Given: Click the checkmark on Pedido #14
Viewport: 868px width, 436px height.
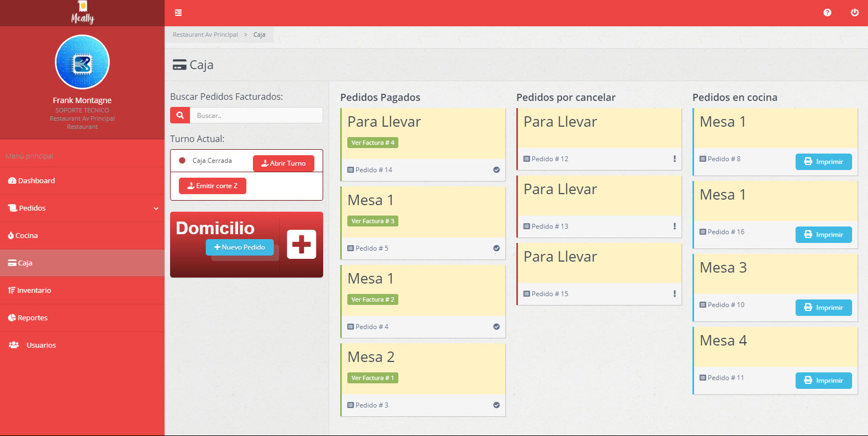Looking at the screenshot, I should coord(496,170).
